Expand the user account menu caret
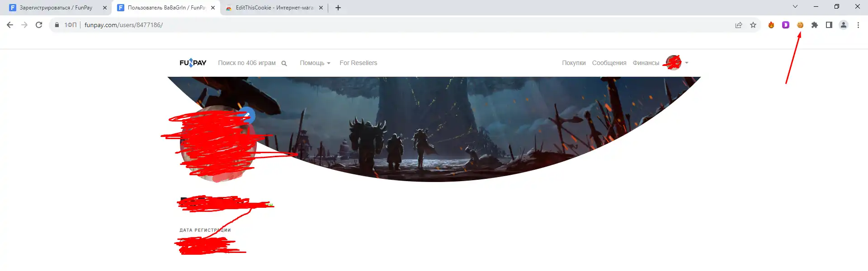868x271 pixels. pos(687,63)
